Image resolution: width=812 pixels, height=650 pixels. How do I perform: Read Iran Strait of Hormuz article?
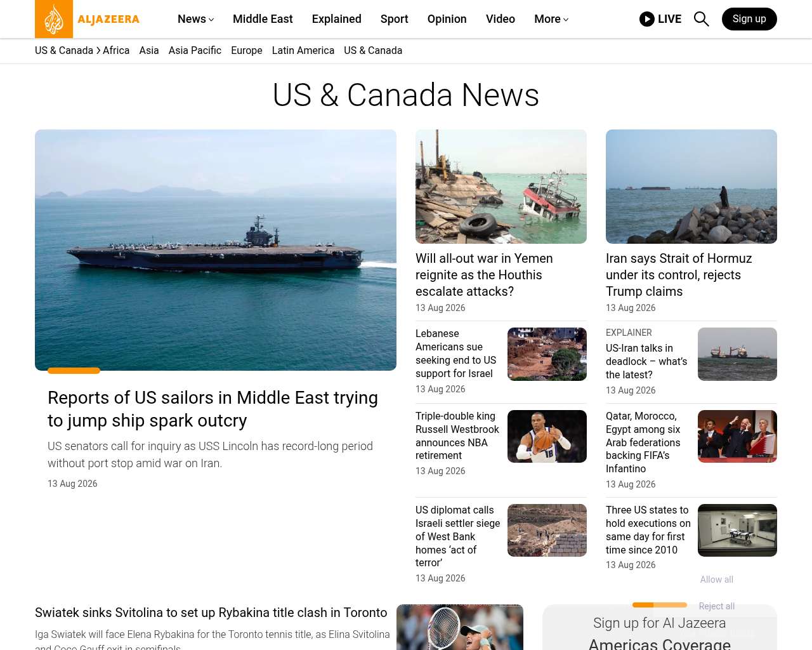point(679,275)
